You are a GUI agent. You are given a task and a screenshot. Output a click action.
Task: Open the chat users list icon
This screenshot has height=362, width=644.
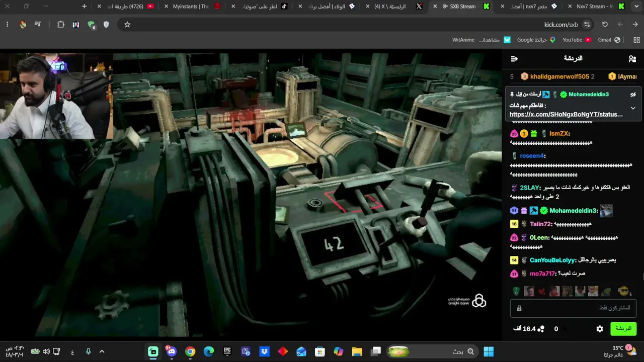click(632, 59)
